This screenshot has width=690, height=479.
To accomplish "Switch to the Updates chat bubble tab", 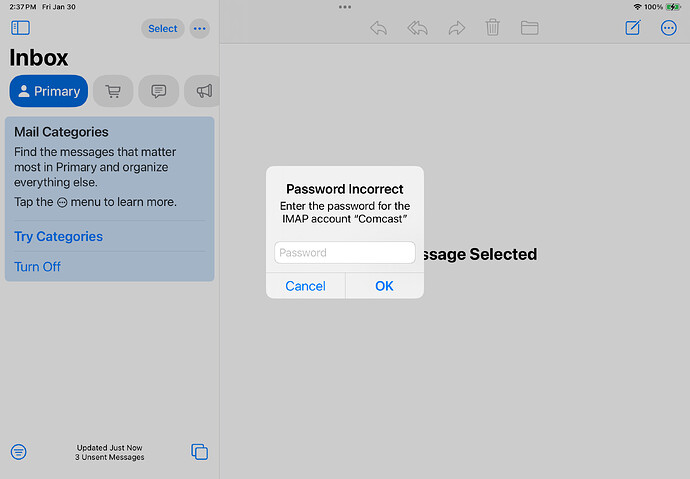I will [x=159, y=91].
